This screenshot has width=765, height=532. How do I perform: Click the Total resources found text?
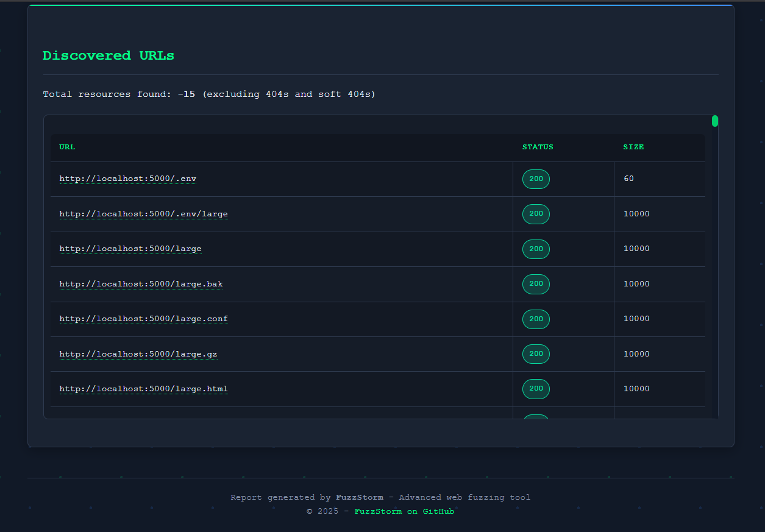pyautogui.click(x=209, y=94)
